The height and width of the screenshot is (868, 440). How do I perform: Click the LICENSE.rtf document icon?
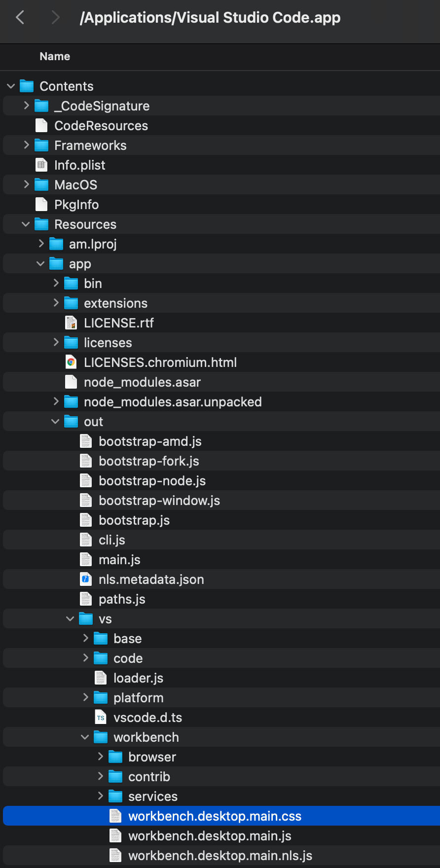click(71, 323)
